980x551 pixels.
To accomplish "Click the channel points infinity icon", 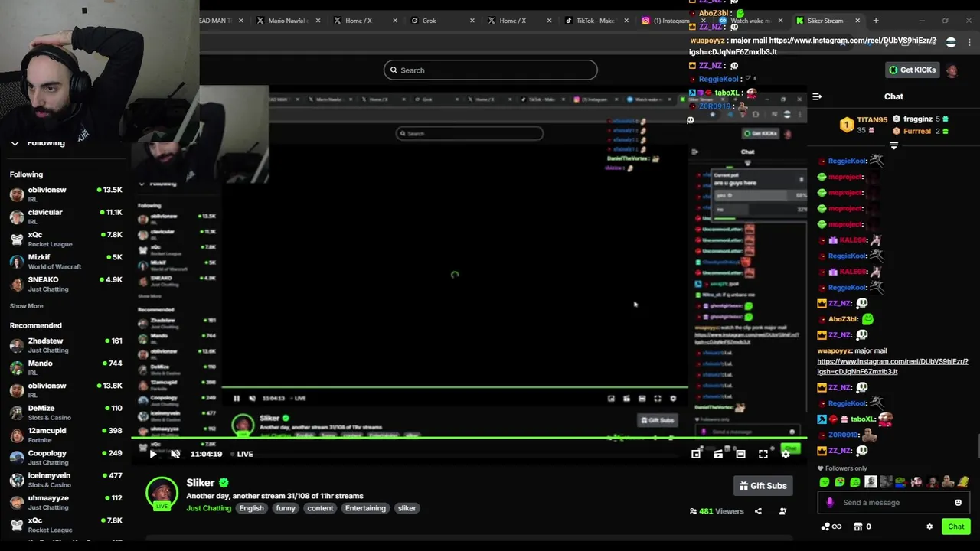I will tap(831, 527).
